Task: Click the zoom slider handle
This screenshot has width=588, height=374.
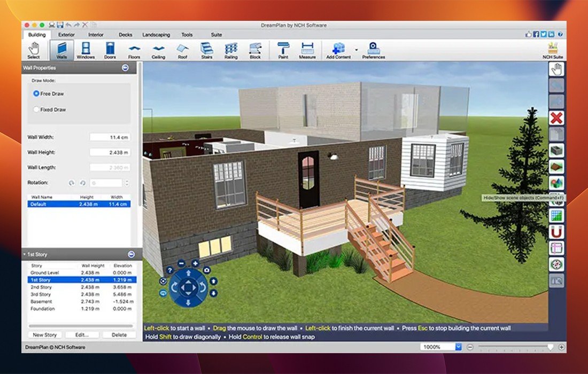Action: tap(551, 347)
